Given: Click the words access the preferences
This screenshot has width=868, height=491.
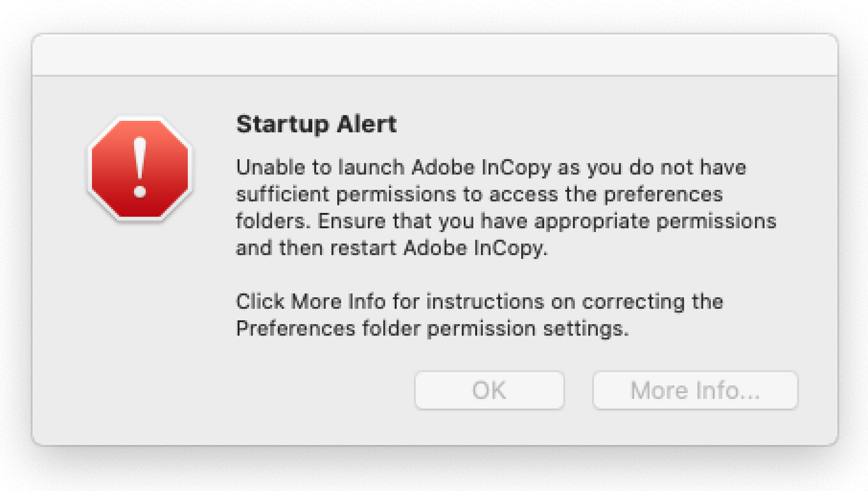Looking at the screenshot, I should (x=605, y=195).
